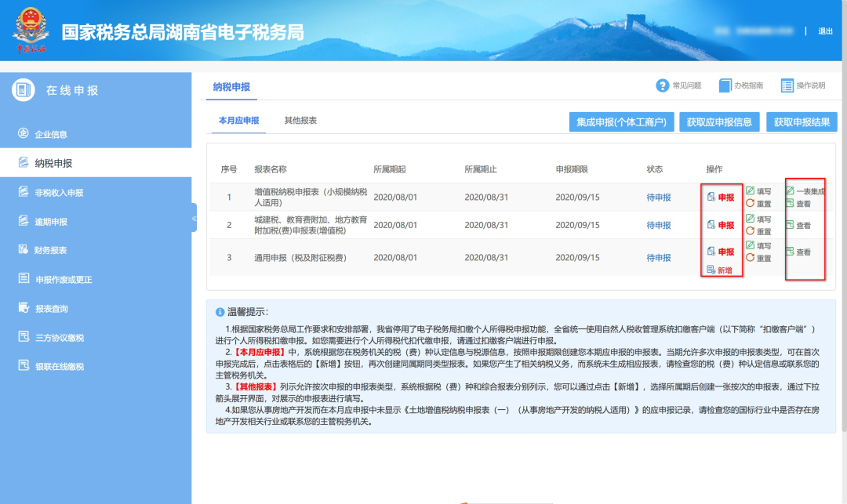Open 操作说明 instructions icon
Screen dimensions: 847x504
pyautogui.click(x=788, y=85)
